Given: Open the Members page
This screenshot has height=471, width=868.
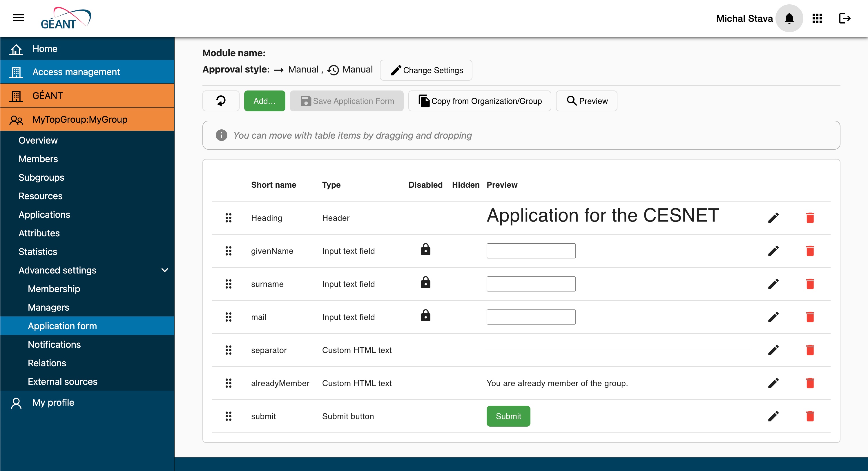Looking at the screenshot, I should tap(87, 159).
